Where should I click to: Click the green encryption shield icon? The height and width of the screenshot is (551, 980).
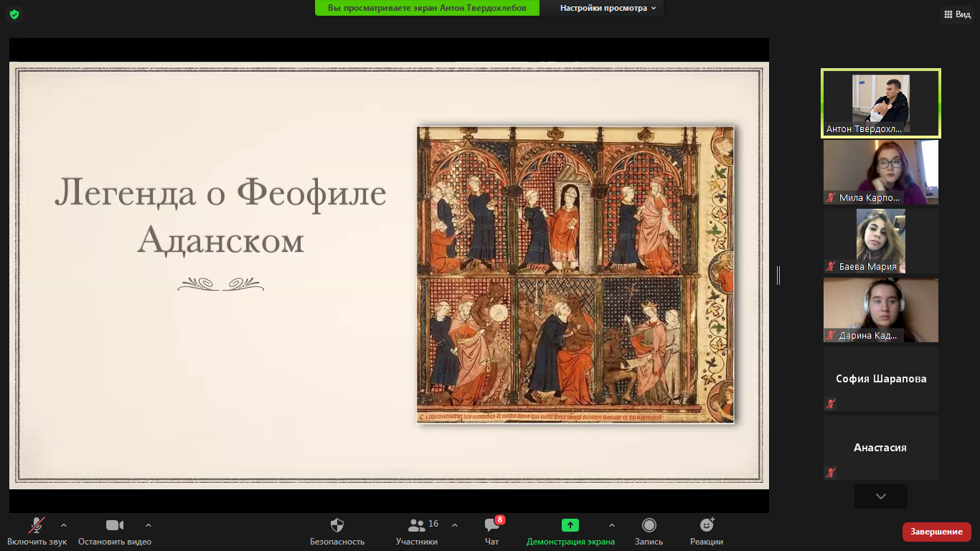click(x=14, y=14)
